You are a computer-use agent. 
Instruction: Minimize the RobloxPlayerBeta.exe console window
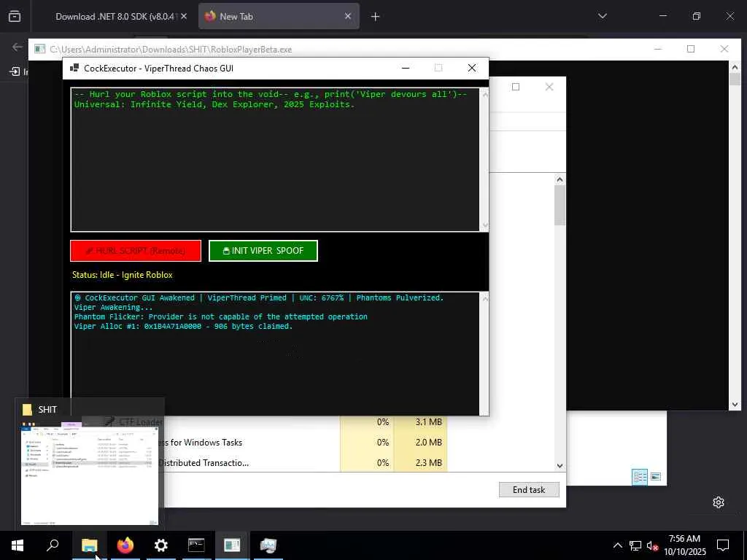[x=658, y=49]
